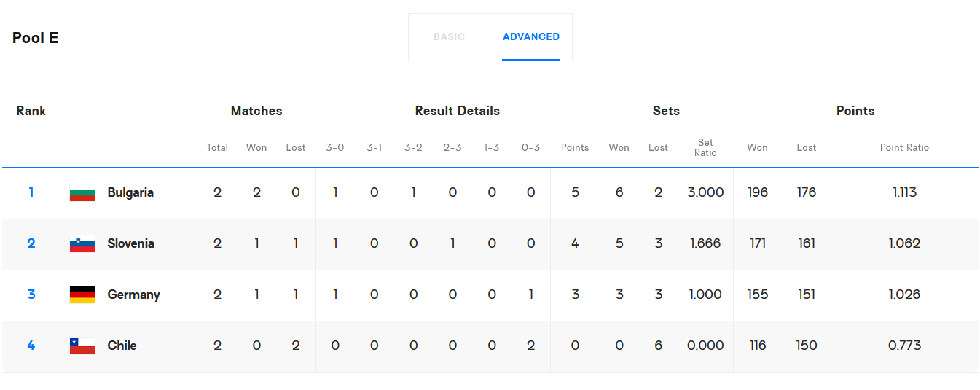Select the ADVANCED tab
Viewport: 980px width, 390px height.
click(531, 37)
